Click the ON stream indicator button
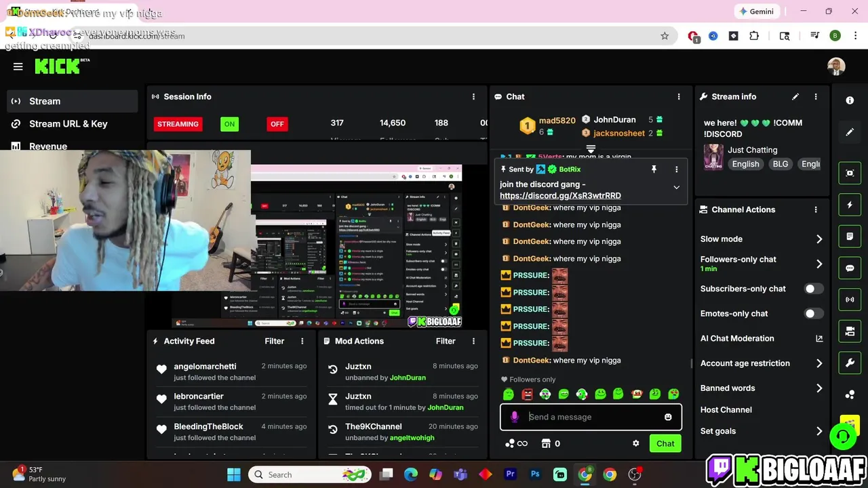 click(x=229, y=124)
